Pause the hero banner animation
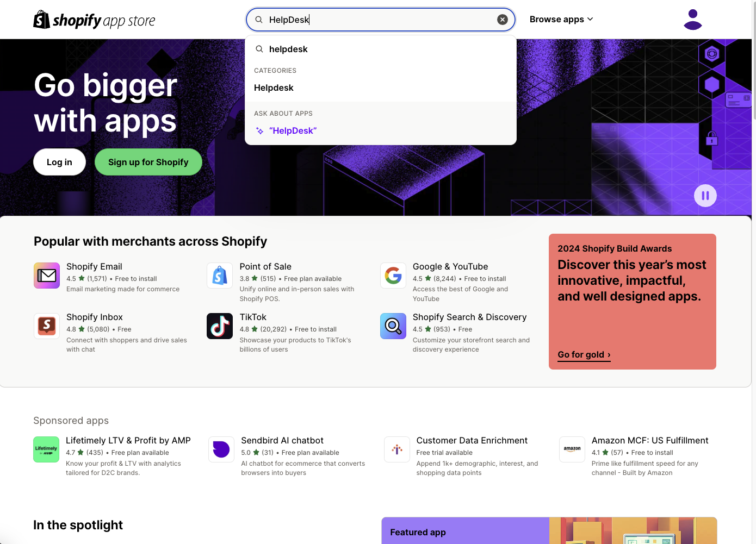This screenshot has height=544, width=756. click(x=705, y=196)
